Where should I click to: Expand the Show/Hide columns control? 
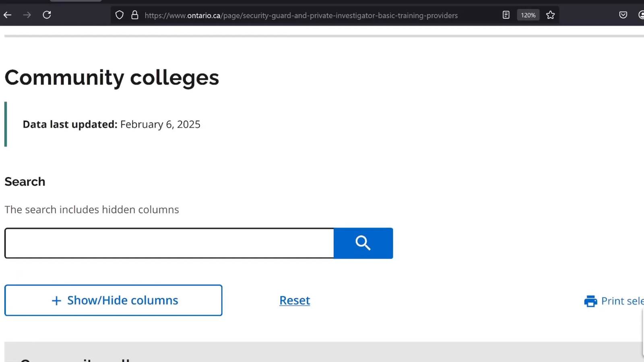pyautogui.click(x=113, y=300)
